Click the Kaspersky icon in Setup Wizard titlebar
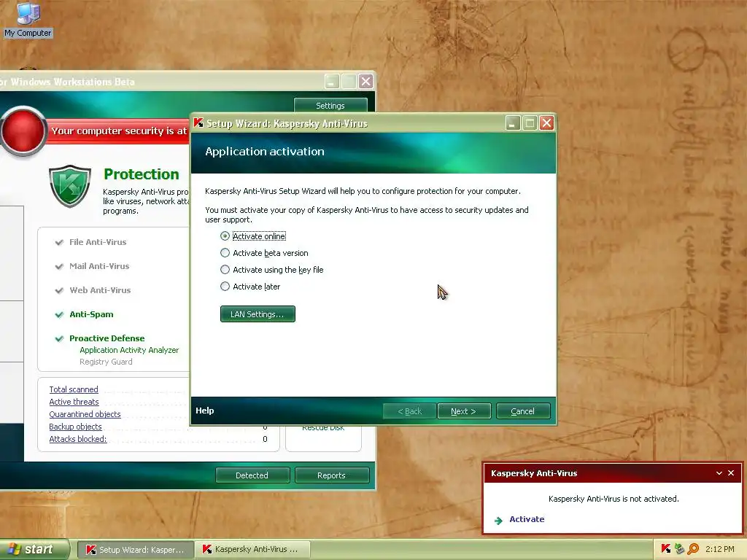747x560 pixels. coord(198,122)
